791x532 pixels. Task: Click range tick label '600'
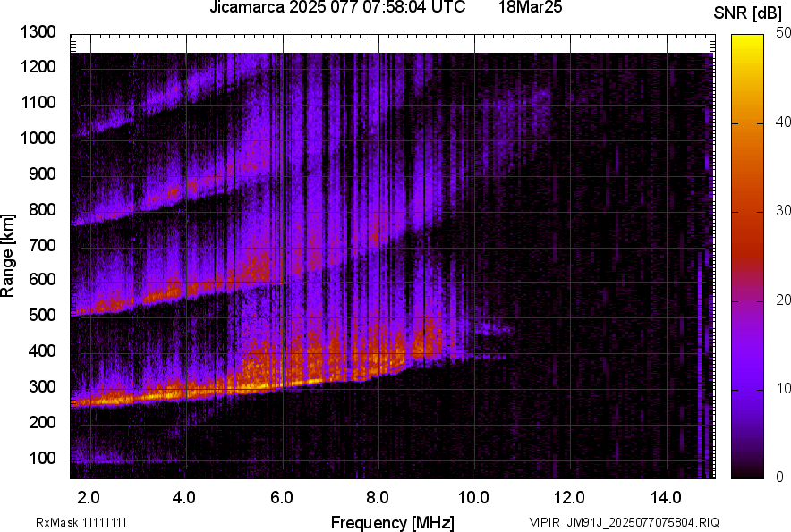tap(42, 279)
